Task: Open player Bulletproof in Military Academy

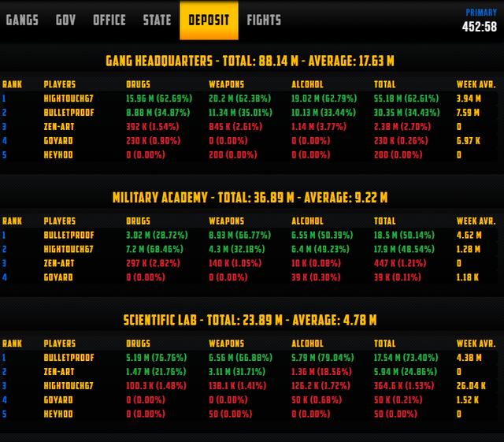Action: [x=69, y=235]
